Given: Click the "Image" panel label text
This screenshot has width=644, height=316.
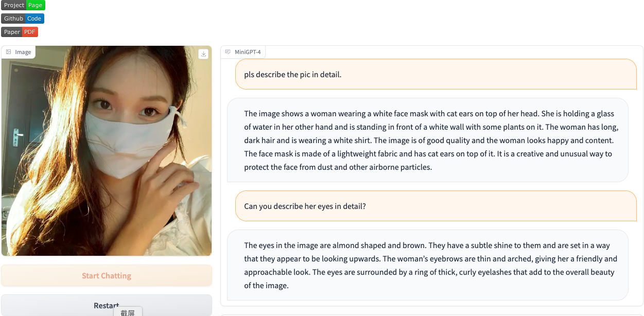Looking at the screenshot, I should [x=23, y=52].
